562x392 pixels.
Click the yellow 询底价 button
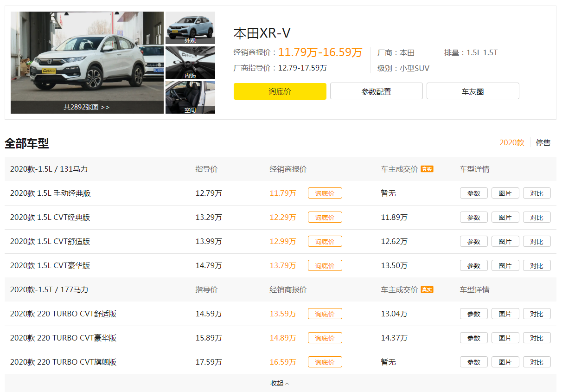(280, 91)
